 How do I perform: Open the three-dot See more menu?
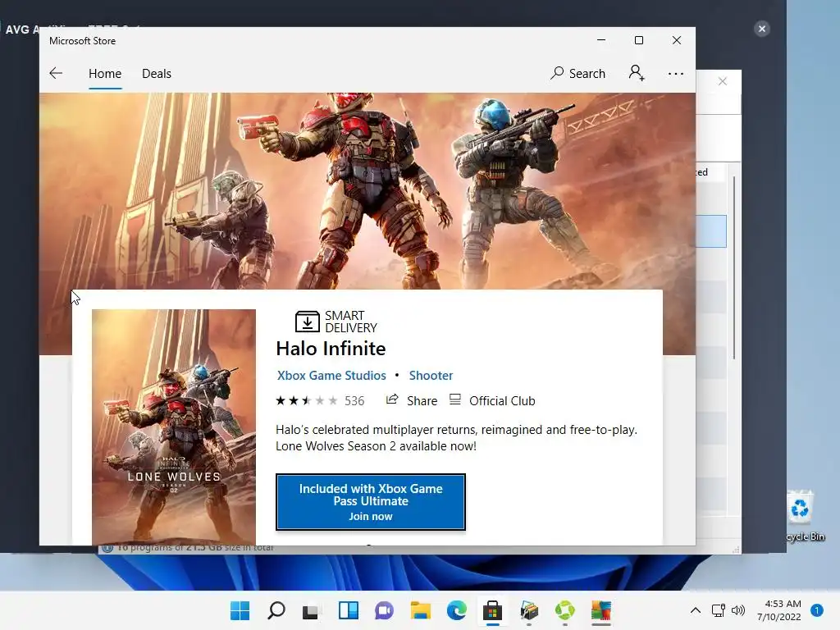[x=676, y=73]
